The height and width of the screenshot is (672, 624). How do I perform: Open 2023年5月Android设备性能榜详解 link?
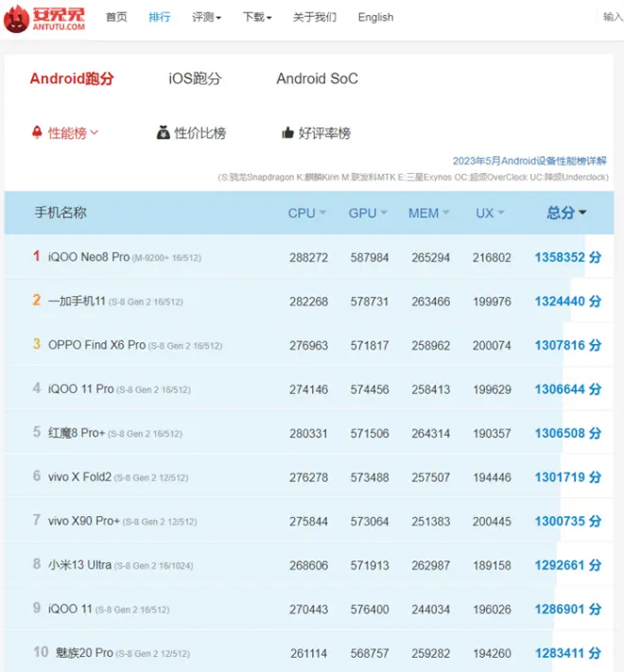tap(529, 161)
